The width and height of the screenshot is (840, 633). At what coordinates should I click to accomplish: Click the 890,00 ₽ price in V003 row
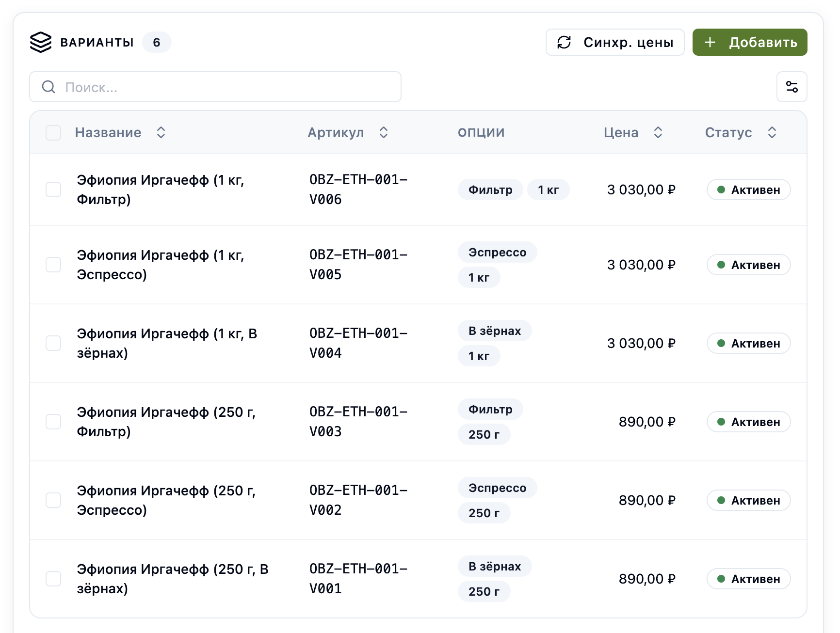[647, 422]
